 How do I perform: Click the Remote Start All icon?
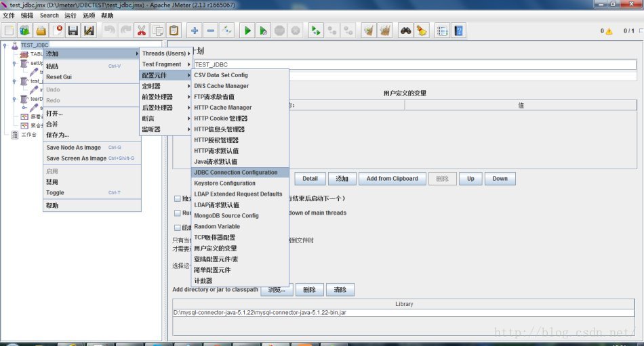click(316, 30)
